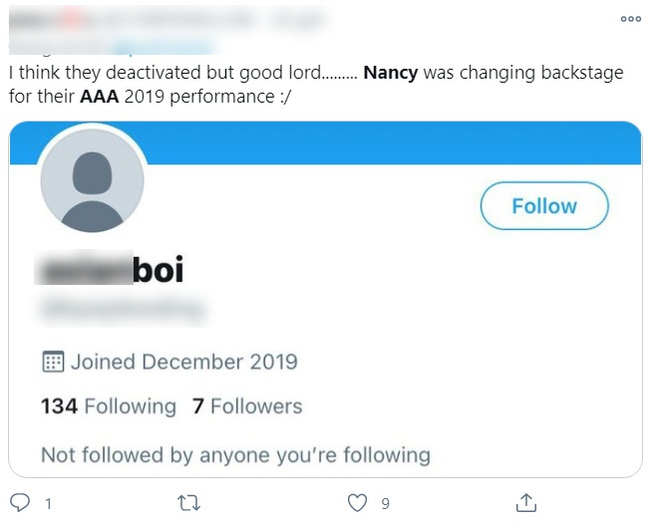Click the profile display name ending in "boi"
The image size is (650, 524).
pos(111,270)
